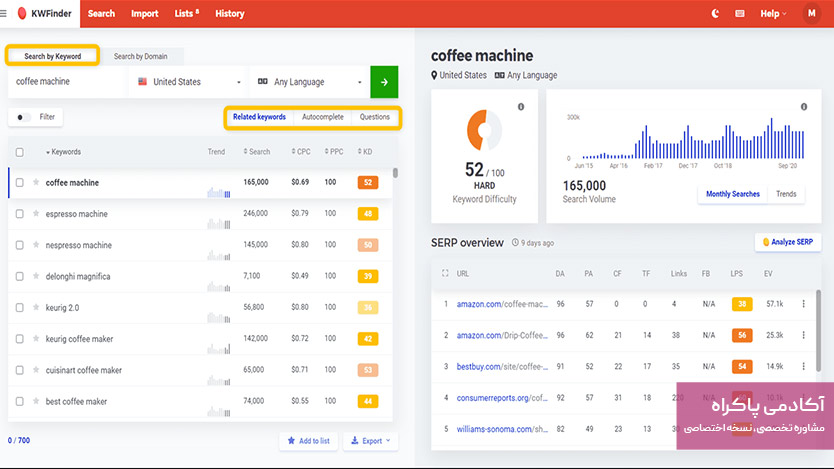Switch to Search by Domain tab

(140, 56)
